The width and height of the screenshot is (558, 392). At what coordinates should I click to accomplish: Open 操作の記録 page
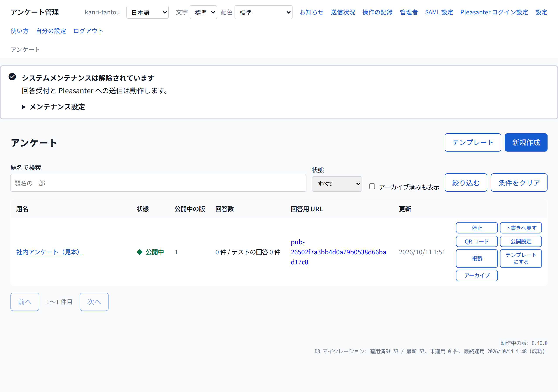click(x=378, y=12)
